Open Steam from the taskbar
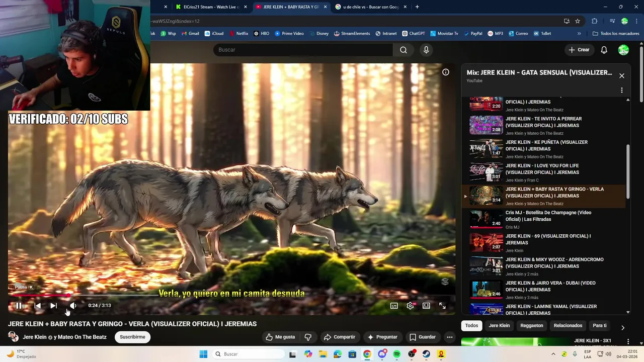 click(426, 354)
